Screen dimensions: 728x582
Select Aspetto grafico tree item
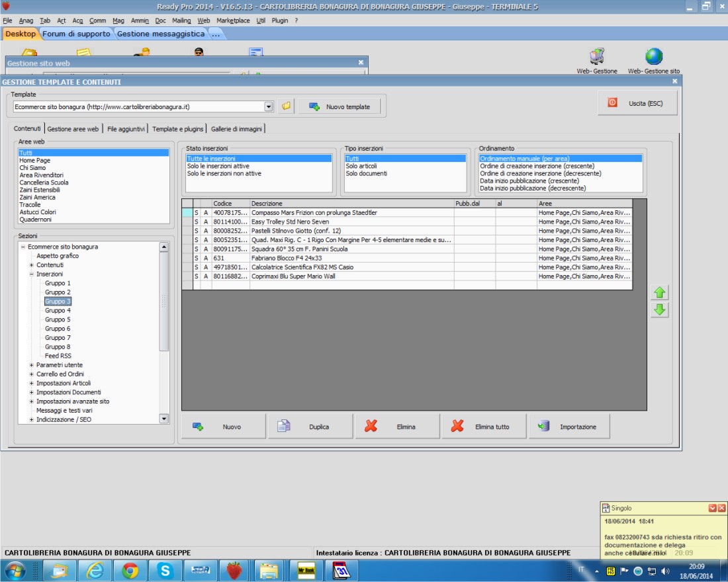(58, 256)
